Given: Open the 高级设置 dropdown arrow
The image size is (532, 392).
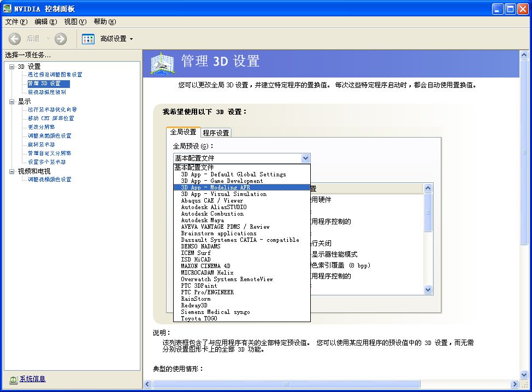Looking at the screenshot, I should (x=131, y=39).
